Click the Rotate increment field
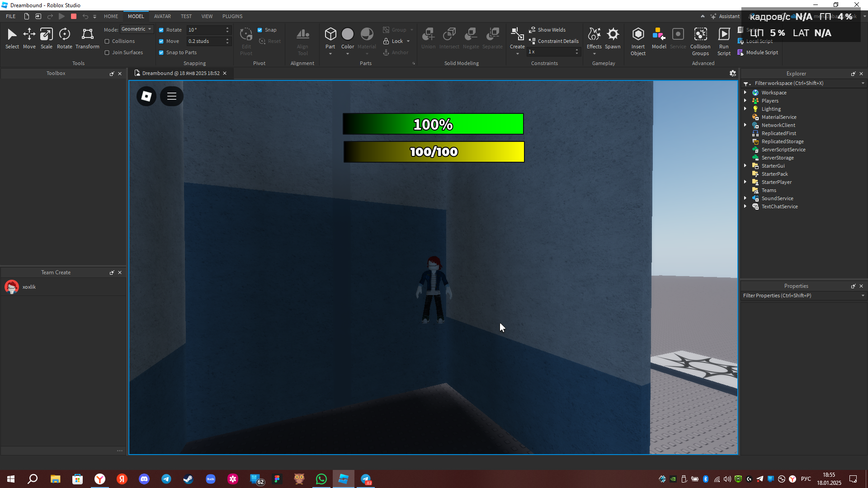The image size is (868, 488). pos(206,30)
